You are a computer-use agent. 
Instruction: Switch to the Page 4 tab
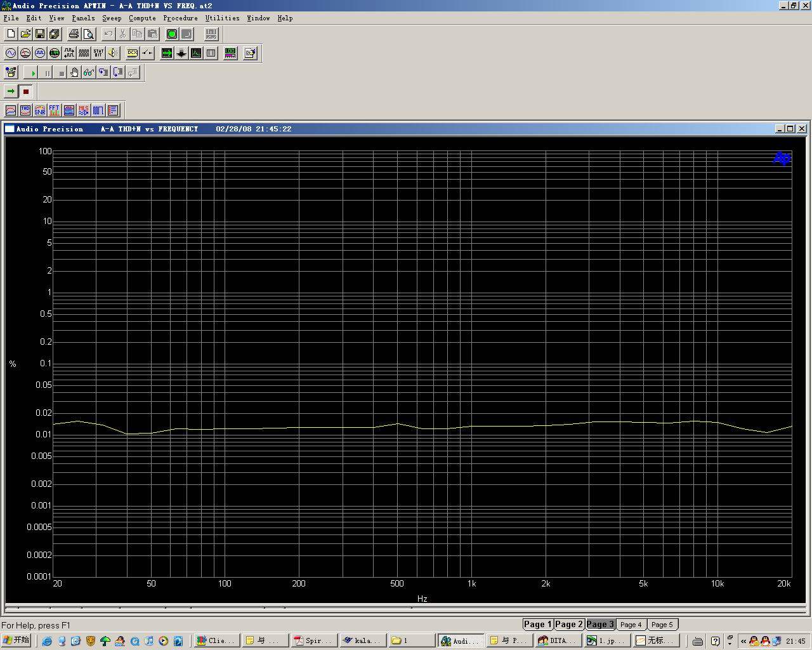[631, 625]
